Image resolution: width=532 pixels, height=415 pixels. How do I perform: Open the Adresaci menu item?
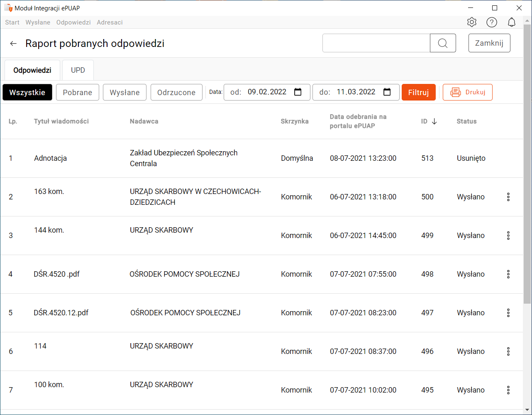tap(110, 22)
